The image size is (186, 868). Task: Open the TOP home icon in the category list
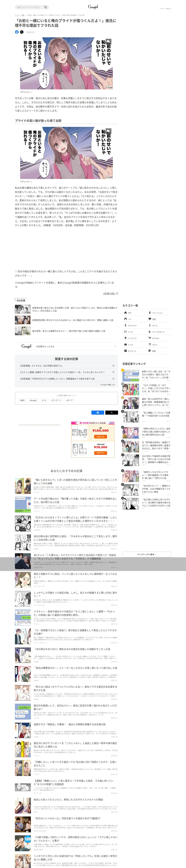click(x=125, y=313)
